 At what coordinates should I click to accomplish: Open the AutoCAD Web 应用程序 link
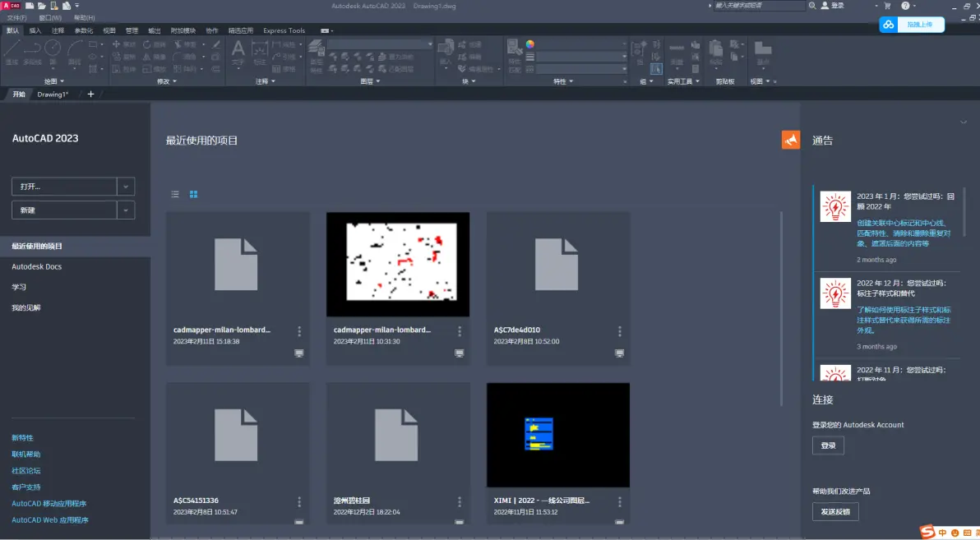(x=50, y=520)
